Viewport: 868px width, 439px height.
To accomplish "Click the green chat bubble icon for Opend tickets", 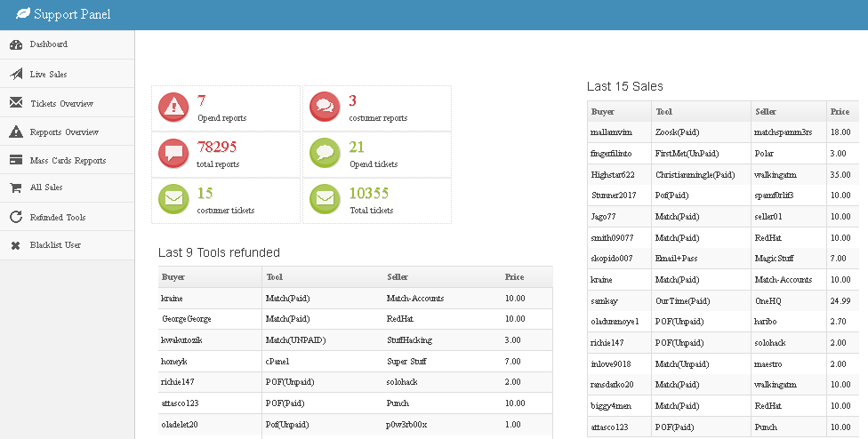I will pyautogui.click(x=325, y=154).
